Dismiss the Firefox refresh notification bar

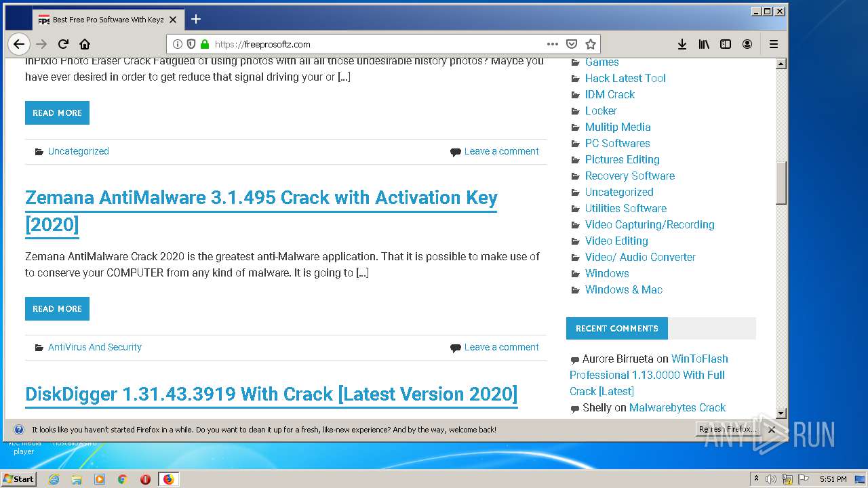[771, 430]
